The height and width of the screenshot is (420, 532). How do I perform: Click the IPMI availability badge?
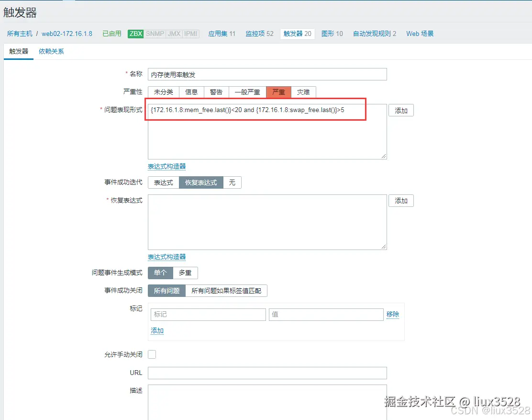[191, 34]
